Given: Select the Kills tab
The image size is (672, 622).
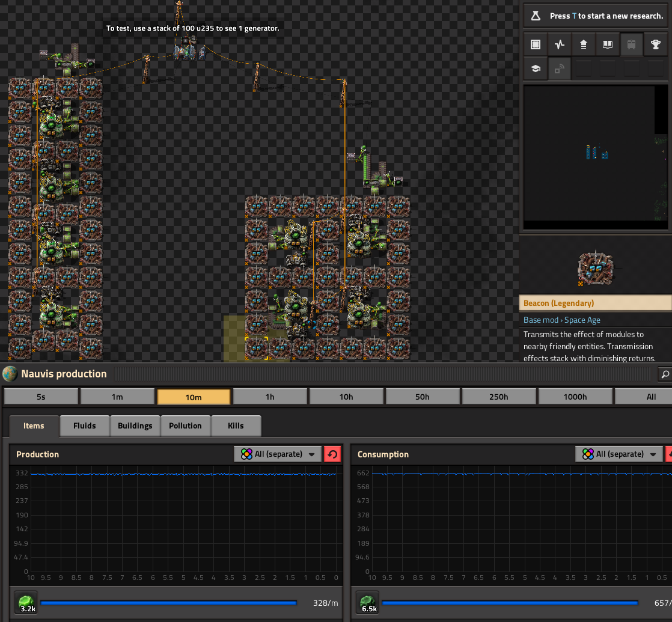Looking at the screenshot, I should (x=236, y=425).
